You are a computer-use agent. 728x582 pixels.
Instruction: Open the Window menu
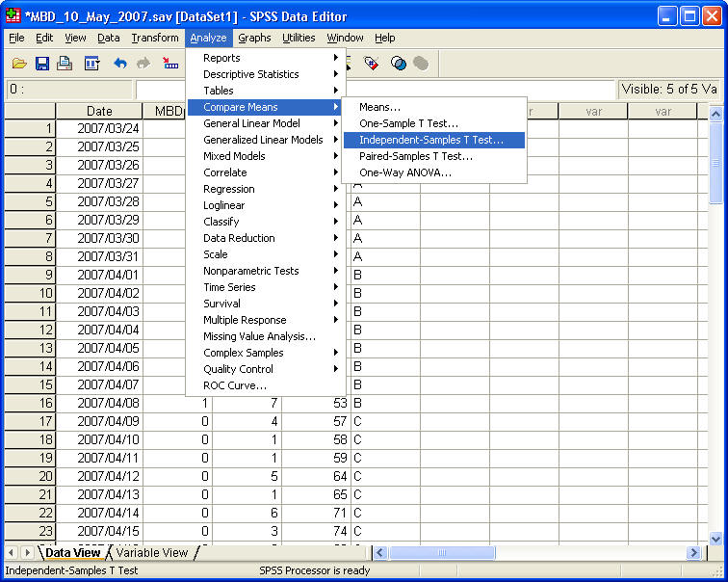point(345,38)
